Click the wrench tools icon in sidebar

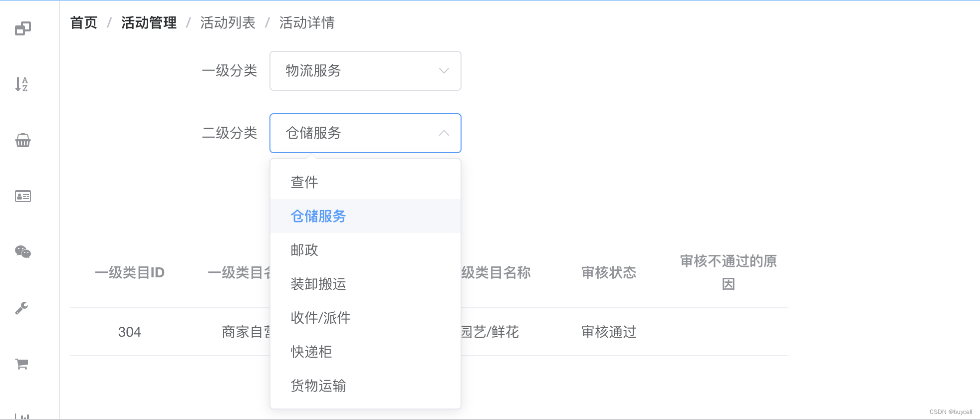tap(22, 308)
